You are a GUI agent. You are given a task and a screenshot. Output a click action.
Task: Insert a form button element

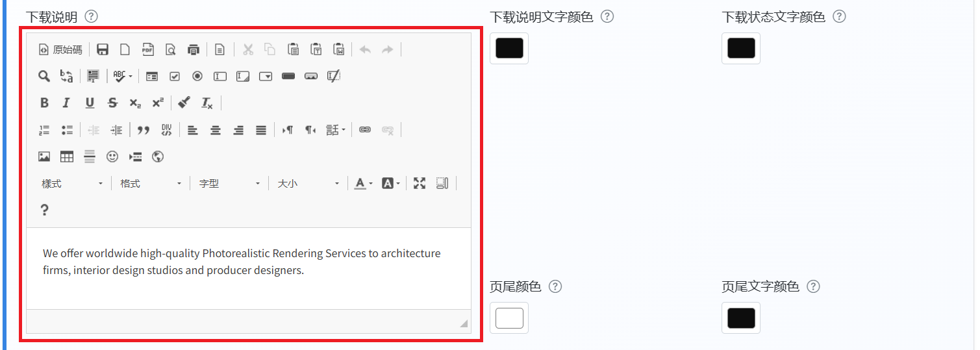point(288,76)
